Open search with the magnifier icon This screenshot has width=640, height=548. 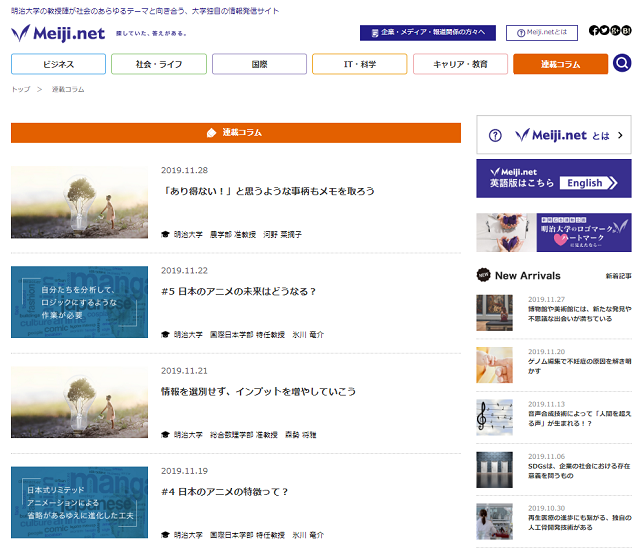(622, 64)
